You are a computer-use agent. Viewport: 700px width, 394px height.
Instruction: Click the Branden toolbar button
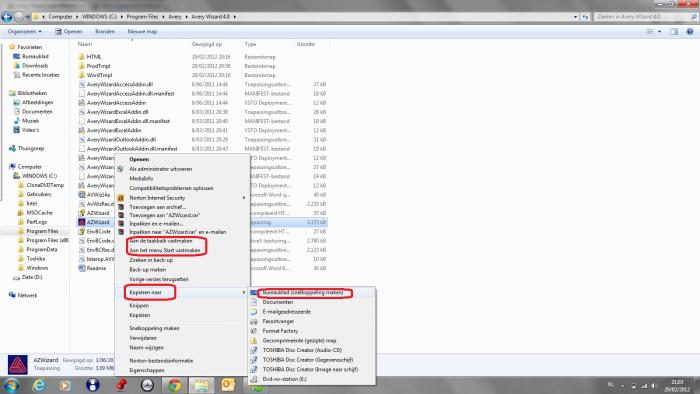[105, 32]
